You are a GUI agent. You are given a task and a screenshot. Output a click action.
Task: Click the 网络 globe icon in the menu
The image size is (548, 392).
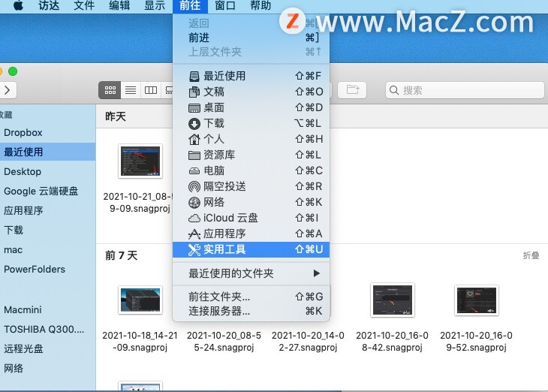coord(194,202)
